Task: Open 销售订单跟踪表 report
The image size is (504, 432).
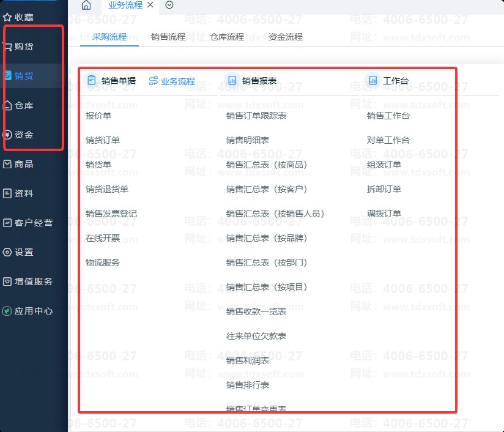Action: tap(256, 116)
